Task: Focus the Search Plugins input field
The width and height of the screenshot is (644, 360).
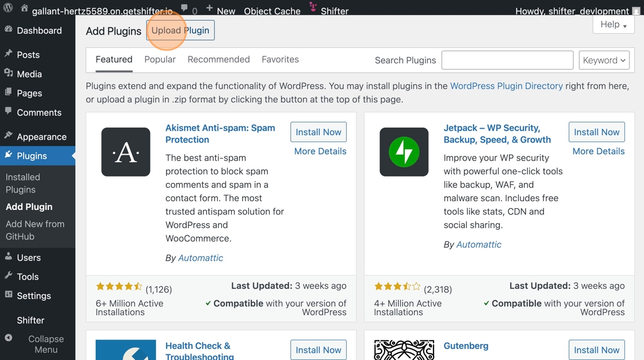Action: (x=507, y=60)
